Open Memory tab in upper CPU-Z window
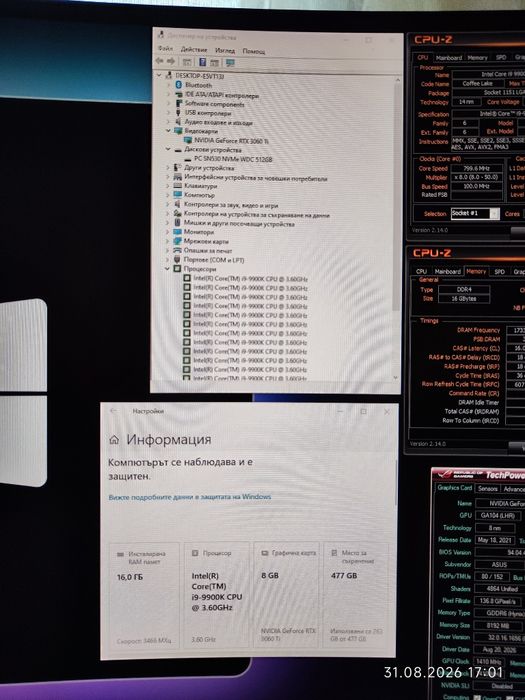This screenshot has height=700, width=525. point(477,58)
